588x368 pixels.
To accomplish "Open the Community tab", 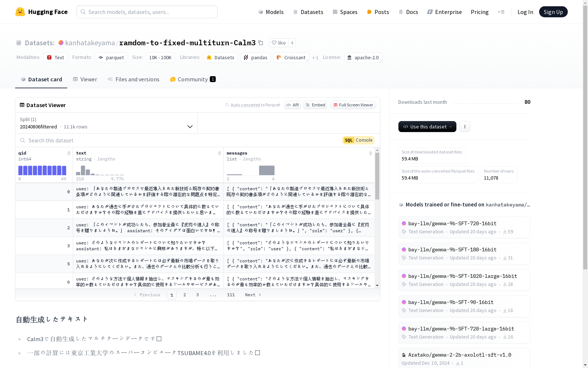I will pos(193,79).
